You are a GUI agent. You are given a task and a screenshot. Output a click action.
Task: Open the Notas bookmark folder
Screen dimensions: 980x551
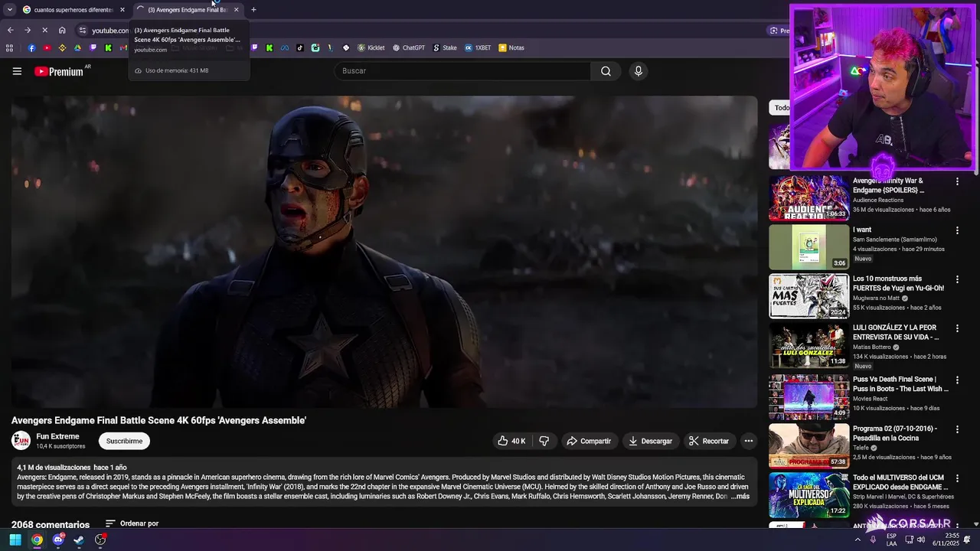coord(511,47)
